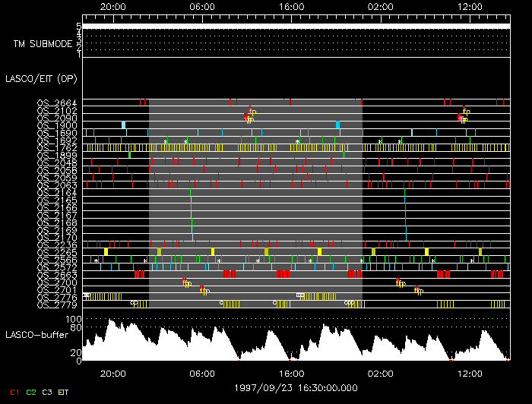Click the green C2 legend label
Screen dimensions: 532x404
click(x=31, y=392)
